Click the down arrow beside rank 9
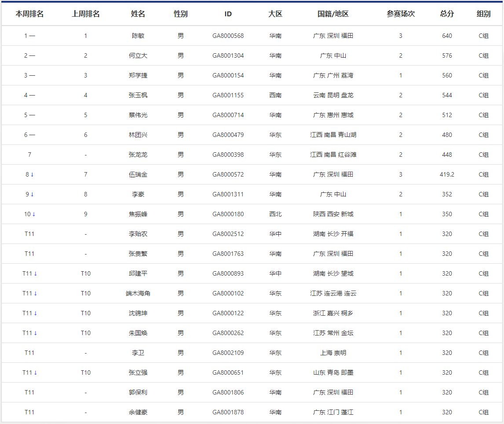This screenshot has width=504, height=424. click(x=32, y=195)
